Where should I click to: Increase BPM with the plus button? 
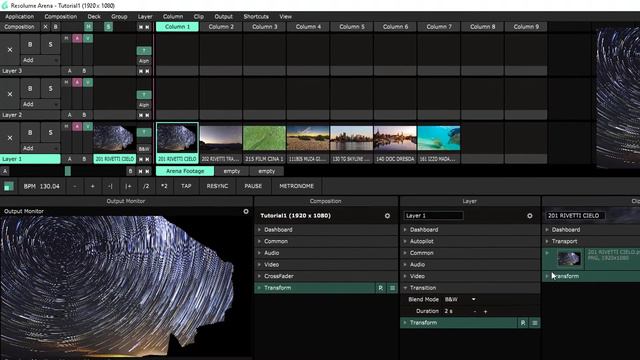pyautogui.click(x=93, y=186)
